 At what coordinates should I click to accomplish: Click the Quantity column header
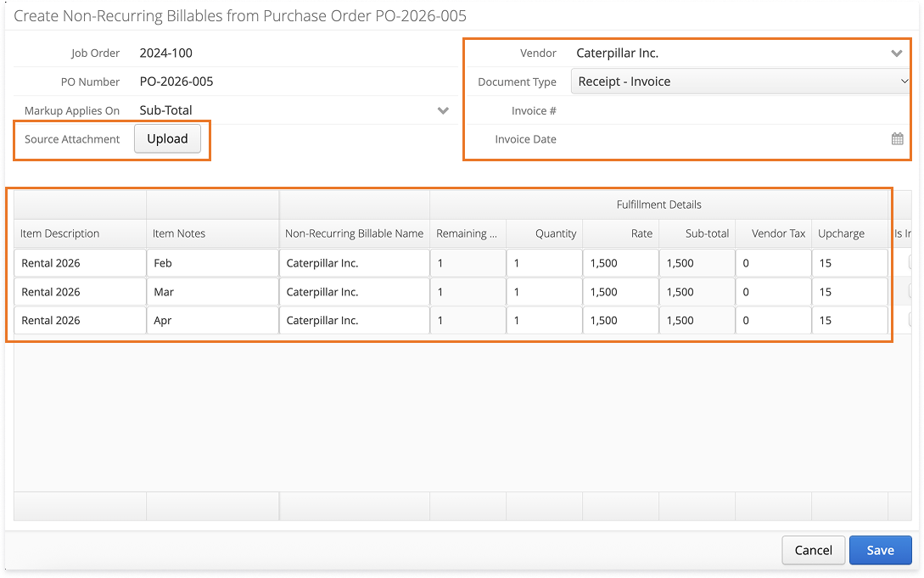click(544, 233)
